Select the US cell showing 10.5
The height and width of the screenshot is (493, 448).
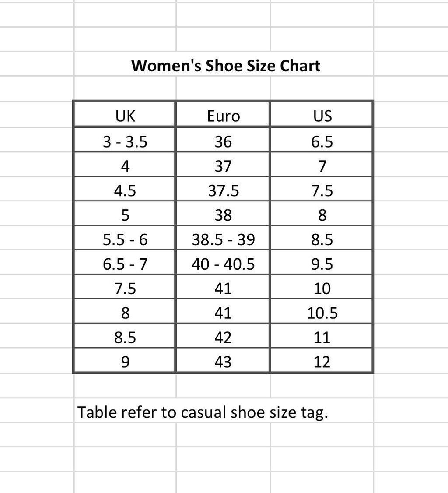[322, 313]
